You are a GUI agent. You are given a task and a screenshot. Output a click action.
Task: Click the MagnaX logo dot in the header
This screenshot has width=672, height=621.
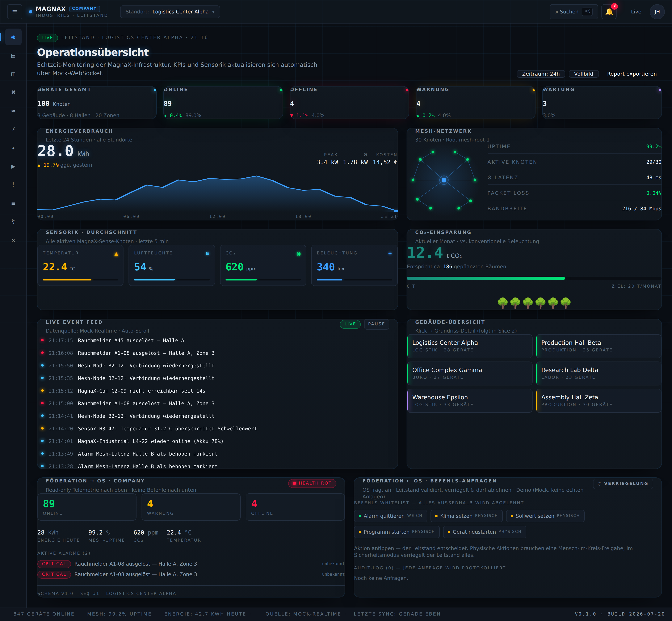[x=31, y=12]
